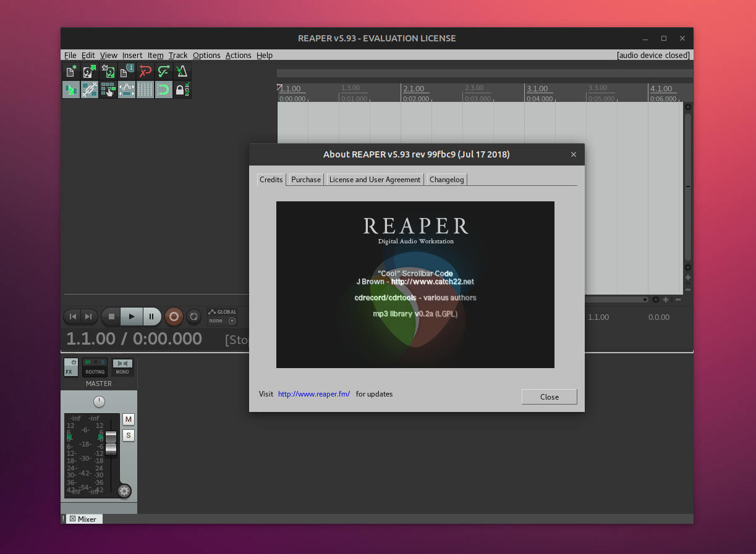Open the Options menu
The height and width of the screenshot is (554, 756).
point(206,55)
